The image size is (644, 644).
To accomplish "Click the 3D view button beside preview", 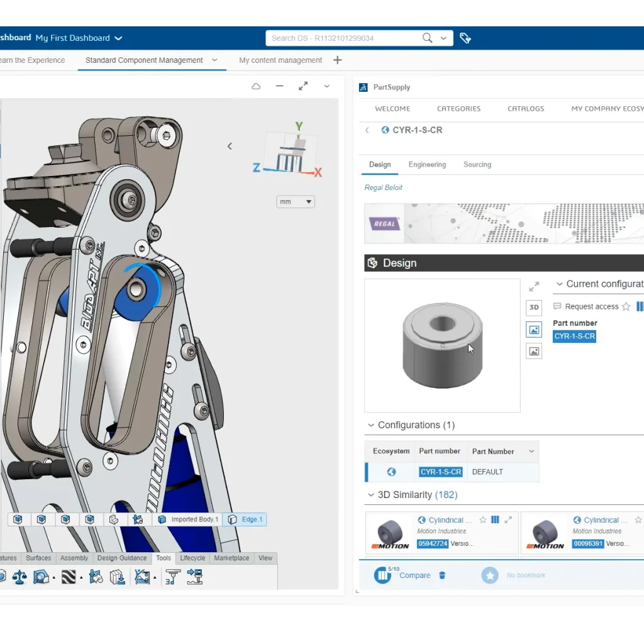I will (534, 308).
